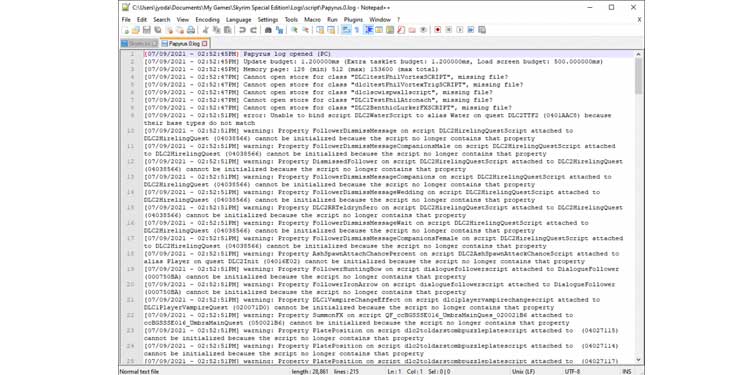Start macro recording with red button
750x375 pixels.
pyautogui.click(x=439, y=30)
